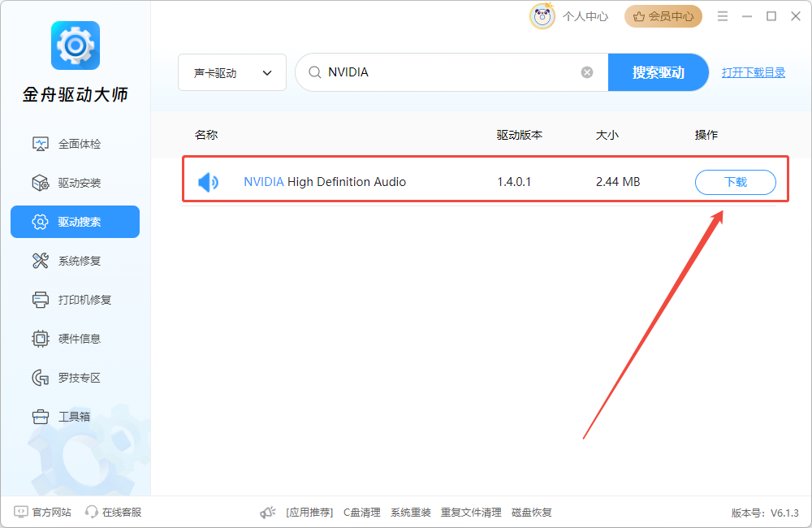Click the 打开下载目录 link
The width and height of the screenshot is (812, 528).
point(754,72)
